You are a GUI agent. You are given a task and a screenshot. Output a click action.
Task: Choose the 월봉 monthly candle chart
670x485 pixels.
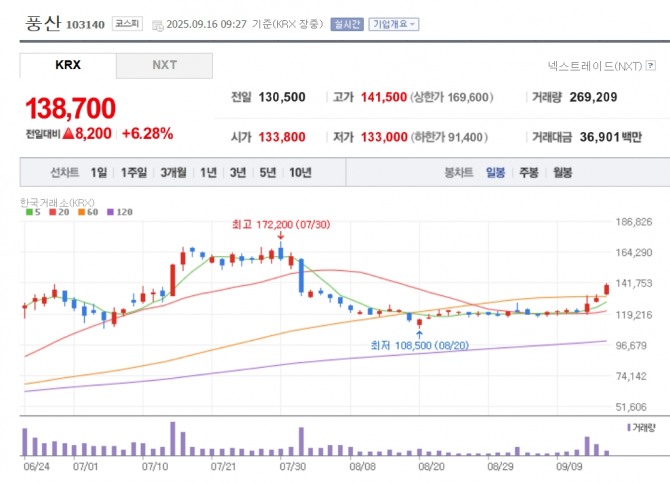click(x=562, y=172)
